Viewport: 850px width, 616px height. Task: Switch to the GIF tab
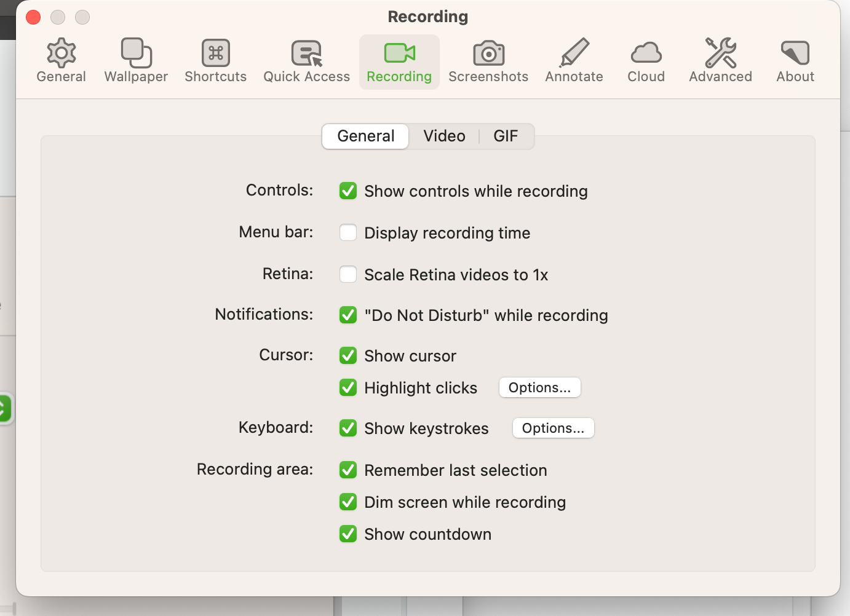[x=506, y=136]
